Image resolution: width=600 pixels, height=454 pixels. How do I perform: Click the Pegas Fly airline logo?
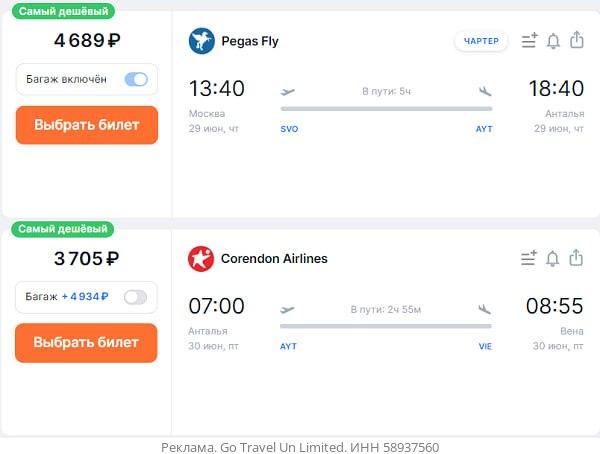click(202, 41)
